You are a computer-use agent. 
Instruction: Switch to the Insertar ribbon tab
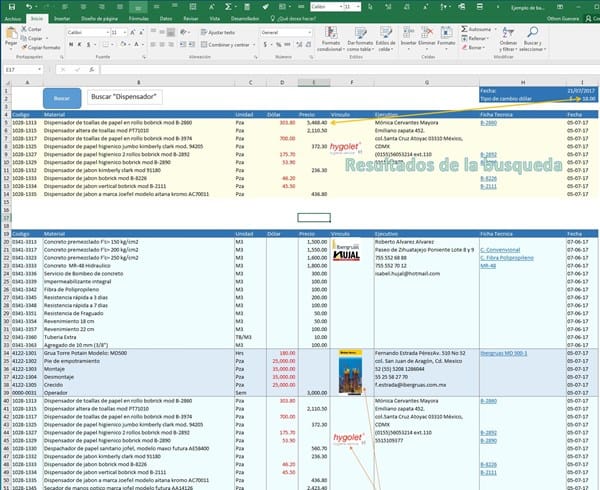[x=62, y=18]
